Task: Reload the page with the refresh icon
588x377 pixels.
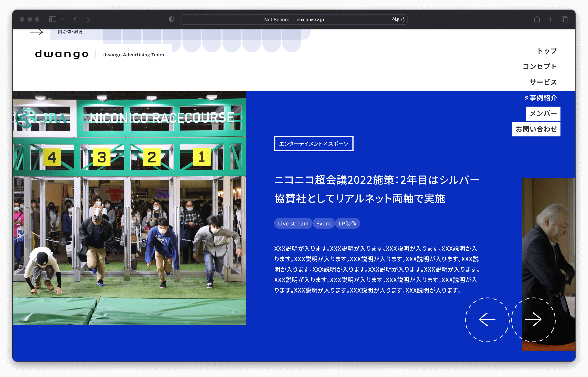Action: tap(403, 19)
